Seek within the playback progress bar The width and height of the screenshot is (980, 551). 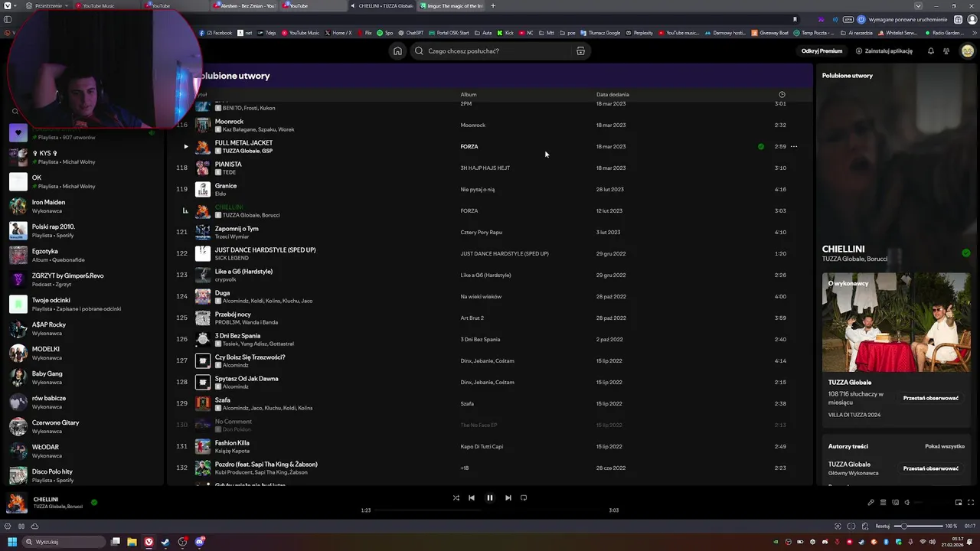point(490,510)
